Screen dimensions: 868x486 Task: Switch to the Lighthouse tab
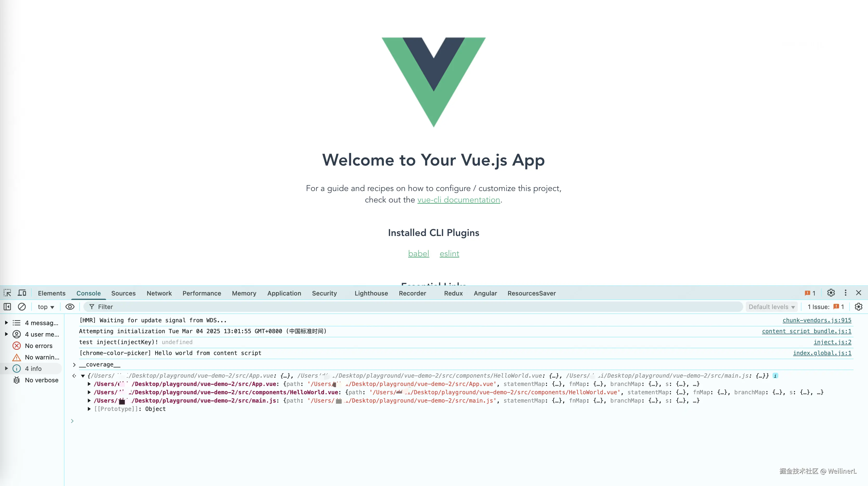click(371, 293)
